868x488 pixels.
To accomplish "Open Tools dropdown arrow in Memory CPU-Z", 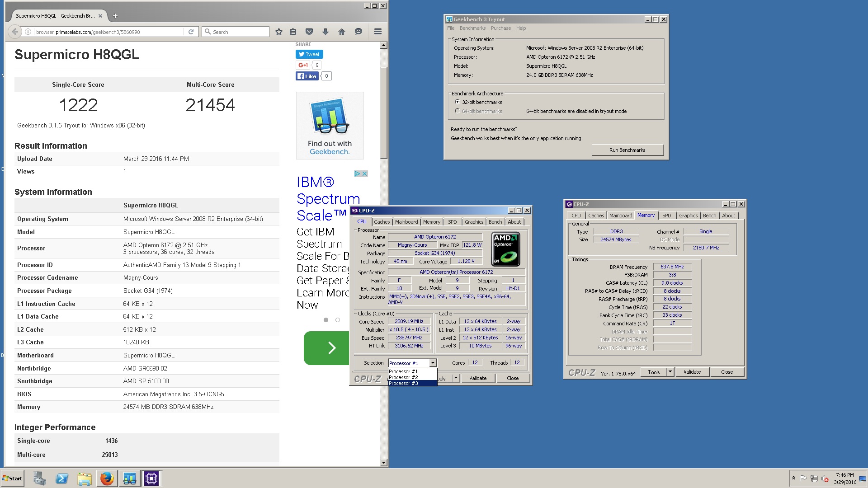I will pyautogui.click(x=670, y=372).
